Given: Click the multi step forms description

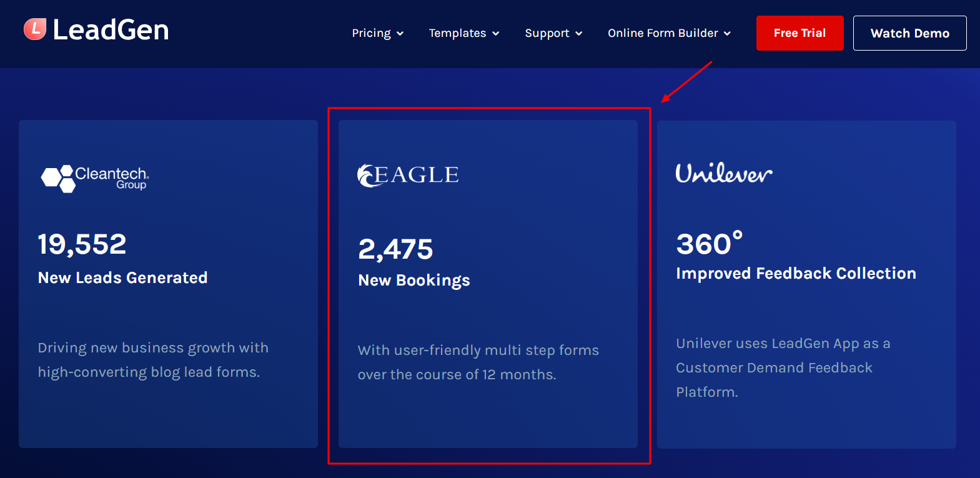Looking at the screenshot, I should (478, 362).
